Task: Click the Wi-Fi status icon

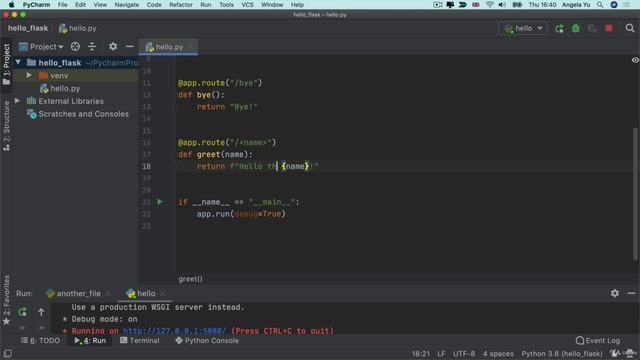Action: (489, 5)
